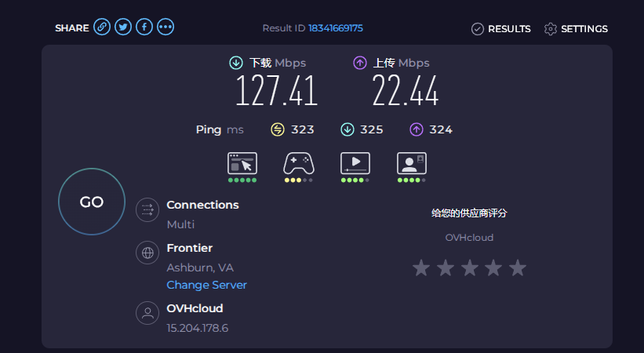This screenshot has width=644, height=353.
Task: Click the Change Server link
Action: tap(206, 286)
